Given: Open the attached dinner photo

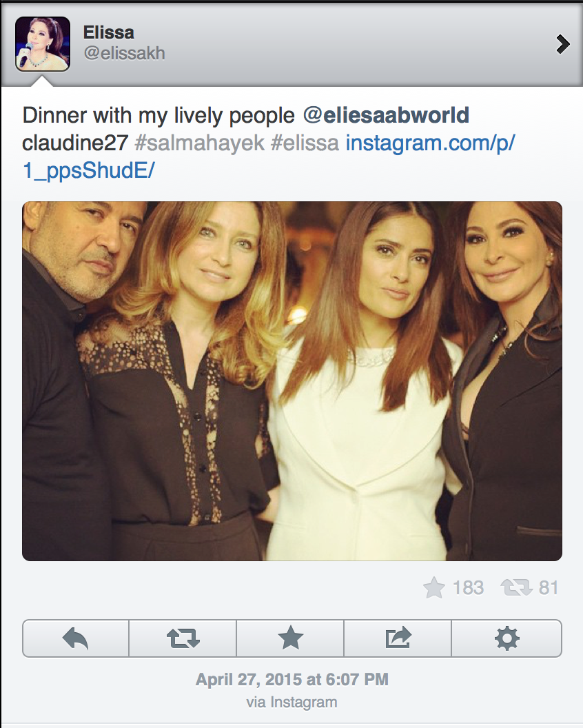Looking at the screenshot, I should pos(292,381).
